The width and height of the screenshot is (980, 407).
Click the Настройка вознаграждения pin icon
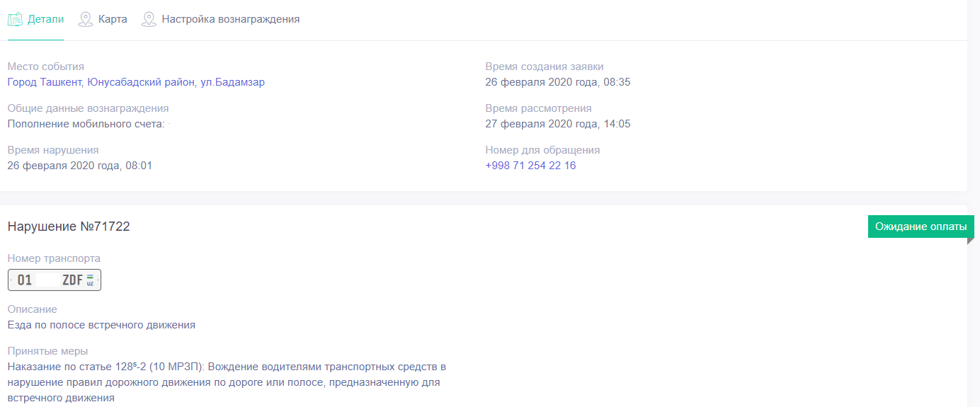pyautogui.click(x=149, y=19)
